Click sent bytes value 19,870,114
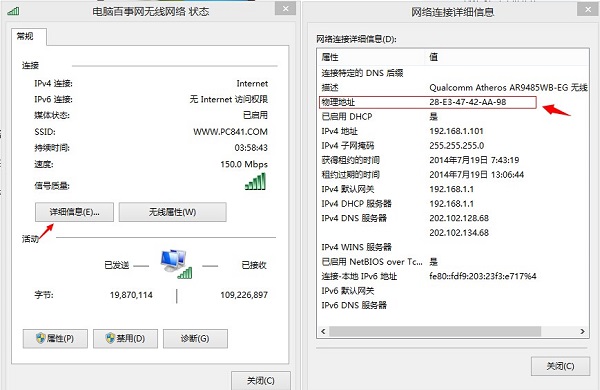The height and width of the screenshot is (390, 600). 131,295
